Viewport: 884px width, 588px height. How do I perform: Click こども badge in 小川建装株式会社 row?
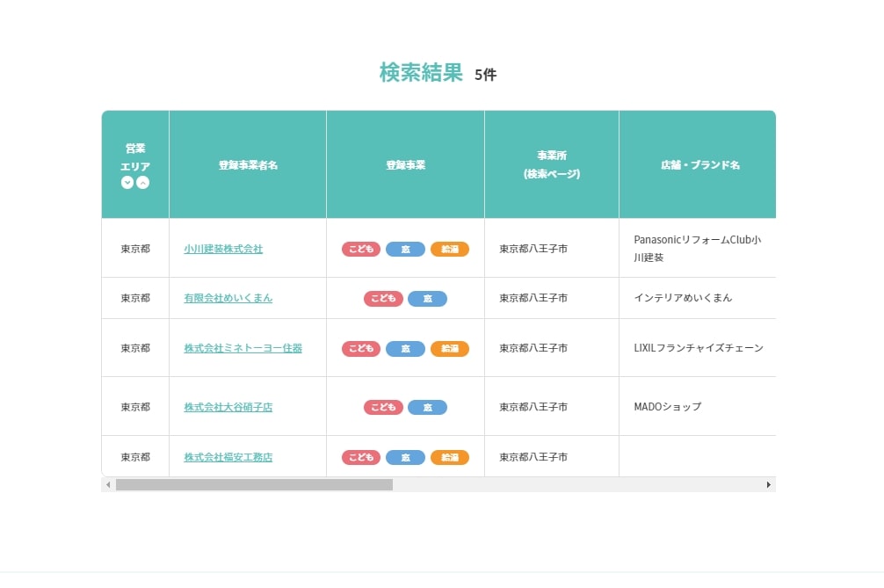[361, 250]
